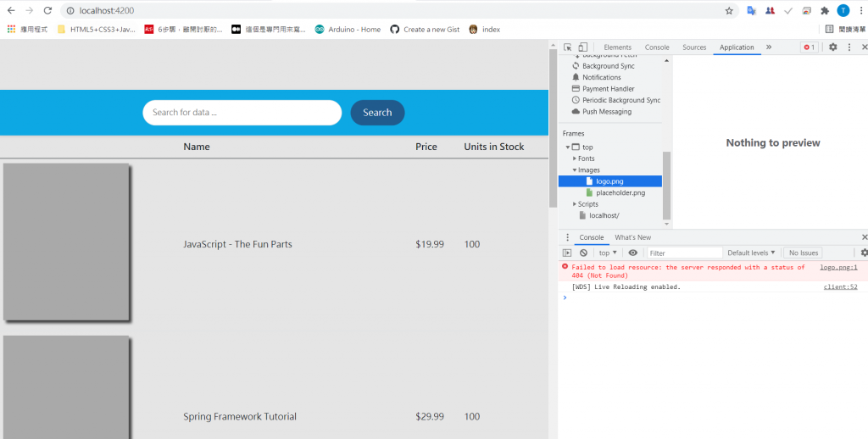Screen dimensions: 868x439
Task: Open the logo.png:1 source link
Action: 838,268
